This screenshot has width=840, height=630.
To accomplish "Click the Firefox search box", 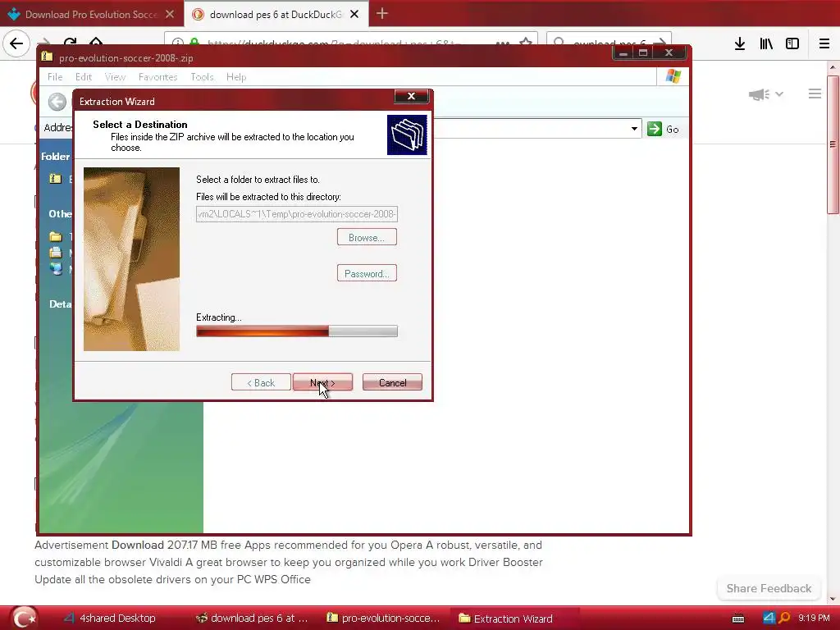I will [x=609, y=43].
